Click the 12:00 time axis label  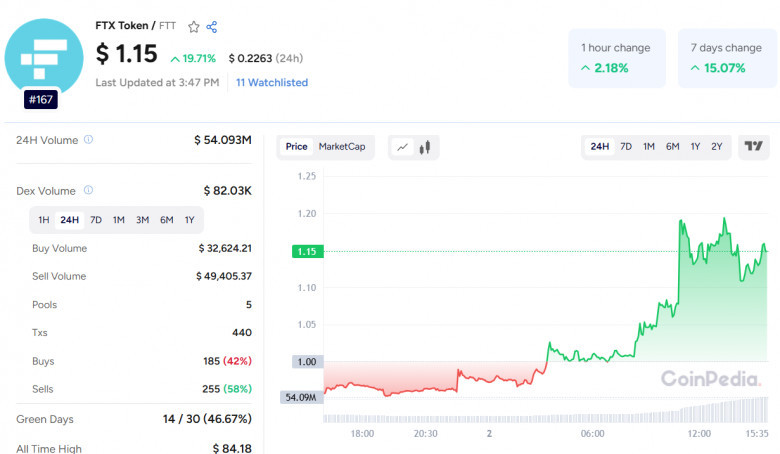pyautogui.click(x=699, y=434)
